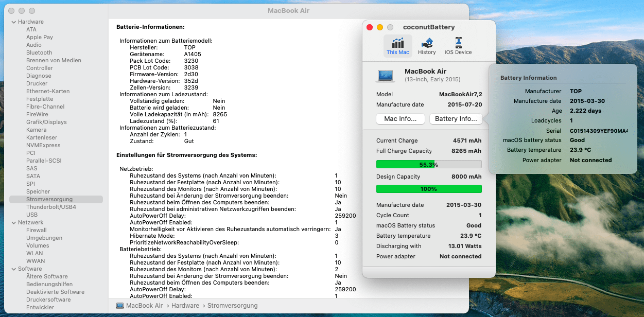Click the Current Charge value 4571 mAh
This screenshot has width=644, height=317.
tap(467, 140)
